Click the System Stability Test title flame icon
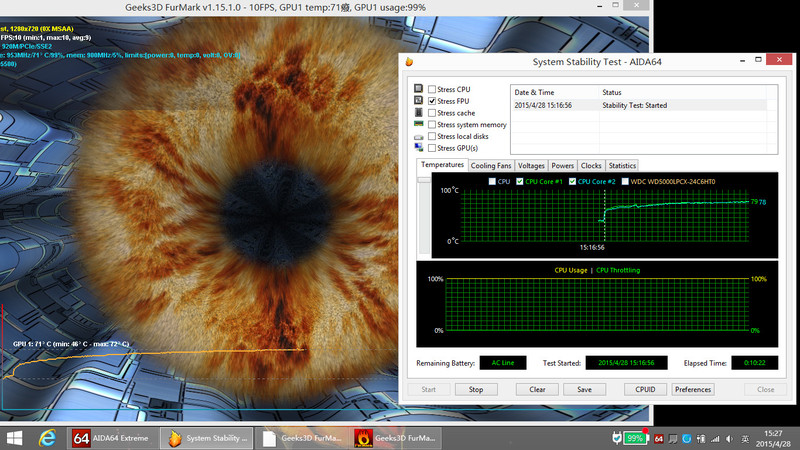 click(408, 62)
